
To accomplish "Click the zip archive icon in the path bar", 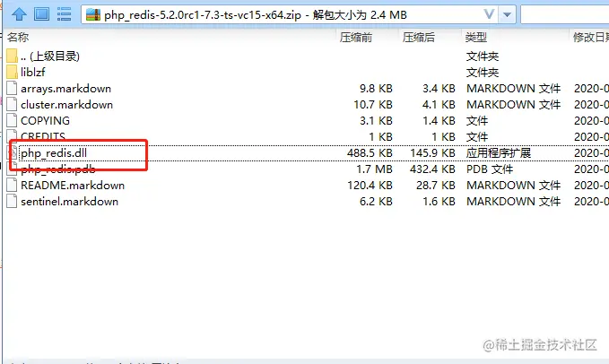I will point(93,15).
